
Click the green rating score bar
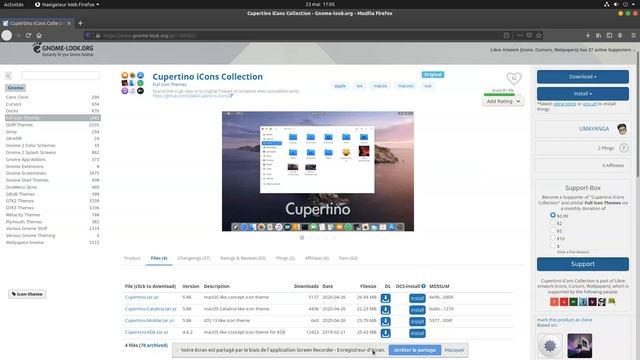[499, 94]
